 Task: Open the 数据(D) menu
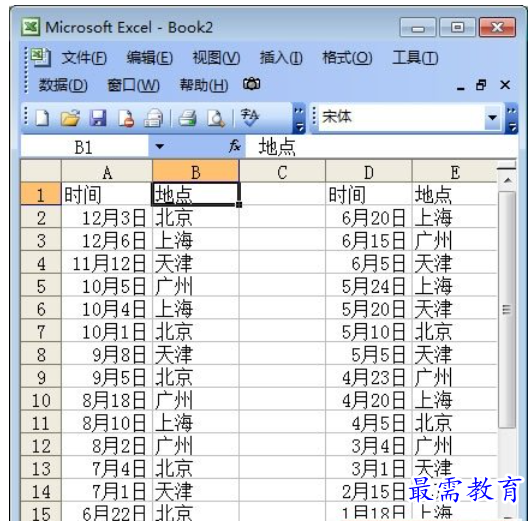pyautogui.click(x=63, y=85)
